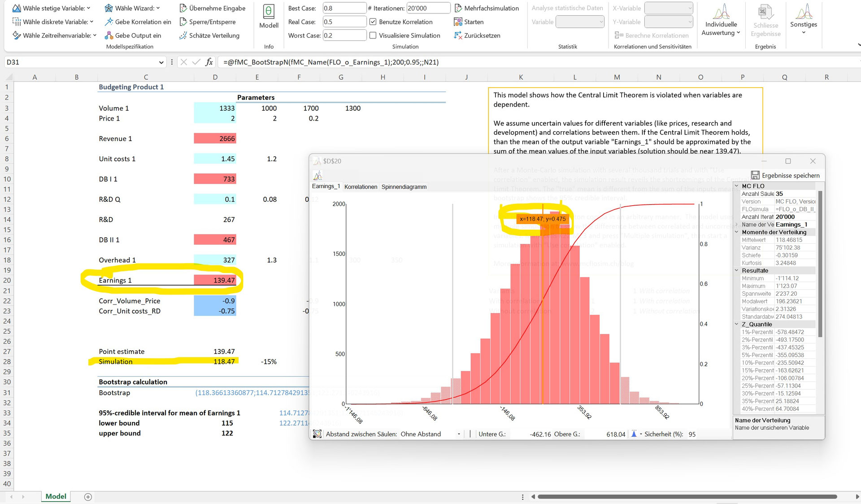861x504 pixels.
Task: Open the Spinnendiagramm tab
Action: click(x=403, y=187)
